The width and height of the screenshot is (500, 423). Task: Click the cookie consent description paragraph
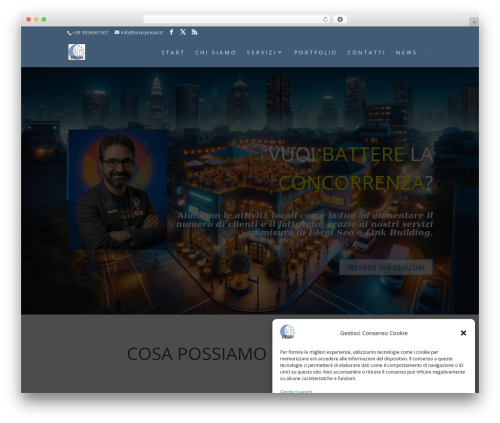(x=372, y=365)
